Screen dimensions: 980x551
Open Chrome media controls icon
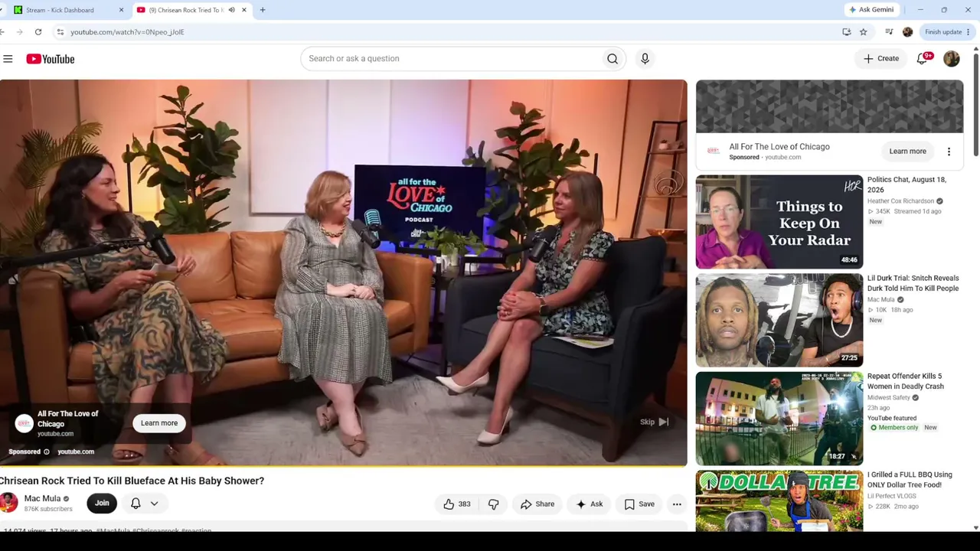[x=889, y=32]
